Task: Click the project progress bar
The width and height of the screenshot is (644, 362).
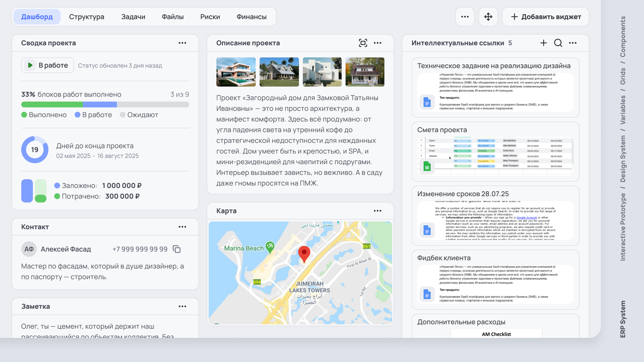Action: [105, 105]
